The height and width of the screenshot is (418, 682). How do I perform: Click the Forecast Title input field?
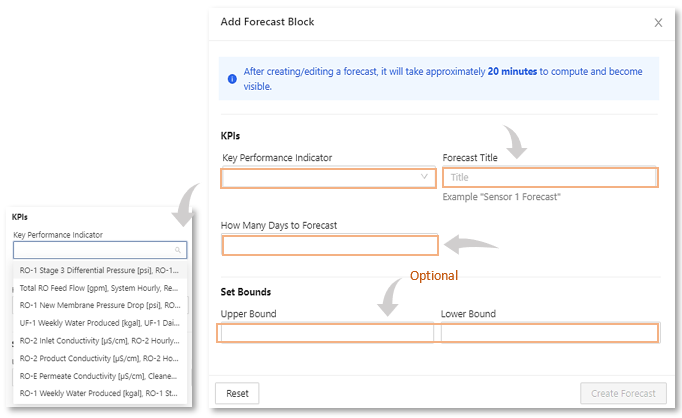tap(549, 177)
